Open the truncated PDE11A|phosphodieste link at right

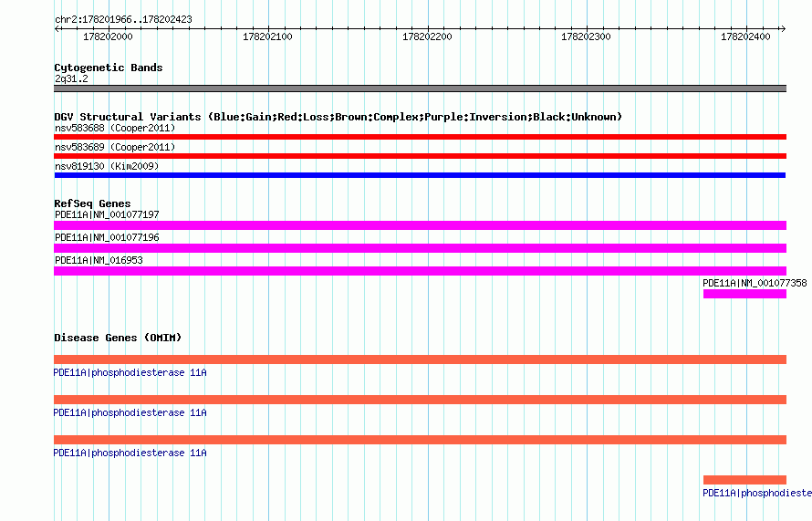(x=757, y=493)
